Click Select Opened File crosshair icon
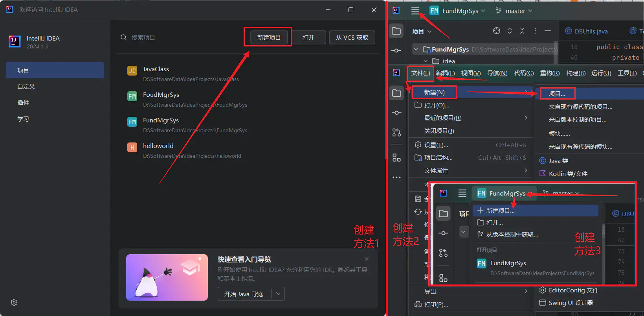 (x=497, y=31)
